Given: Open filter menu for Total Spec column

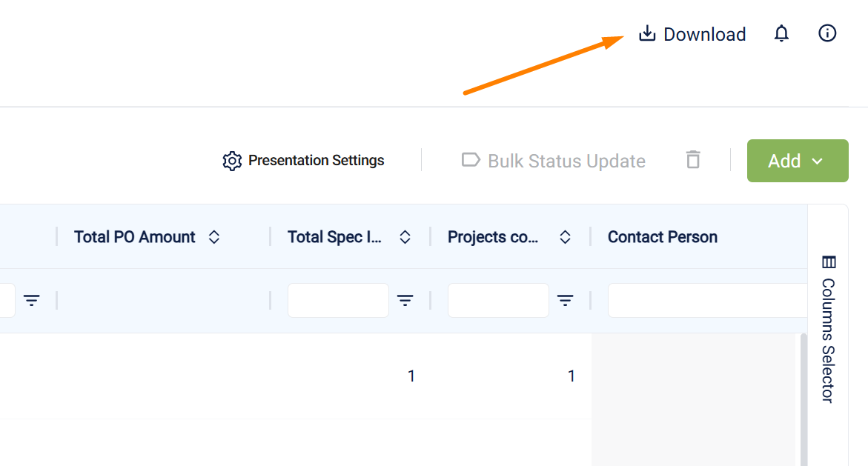Looking at the screenshot, I should click(405, 300).
